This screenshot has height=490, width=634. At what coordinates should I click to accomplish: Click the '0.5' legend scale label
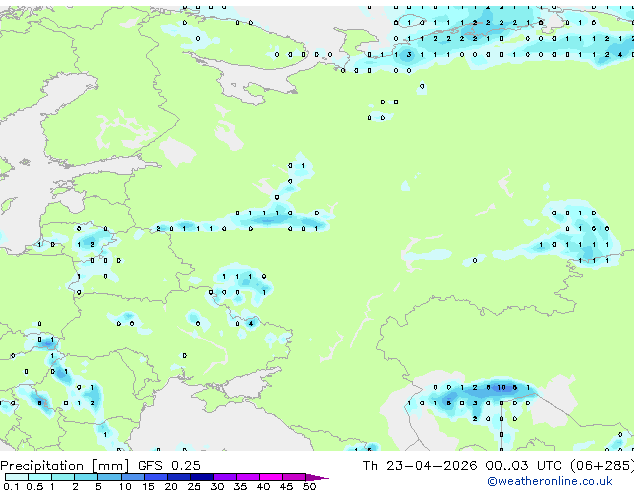[34, 486]
